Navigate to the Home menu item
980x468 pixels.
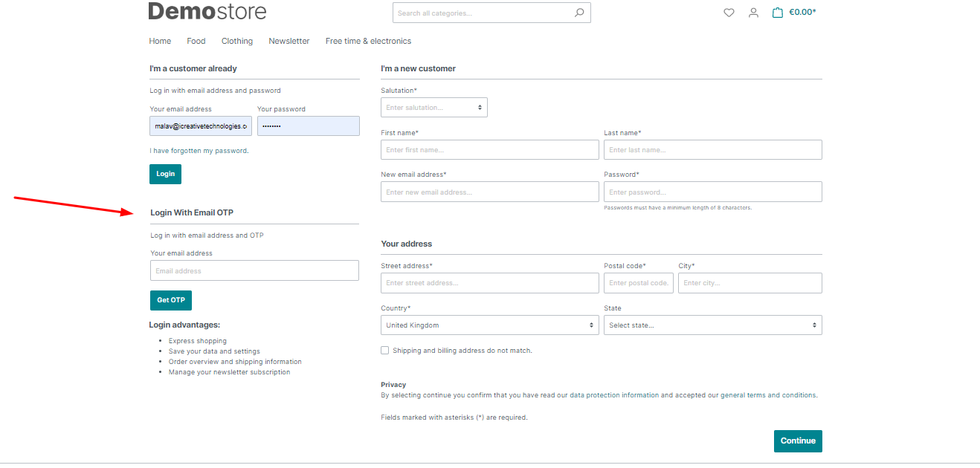160,41
